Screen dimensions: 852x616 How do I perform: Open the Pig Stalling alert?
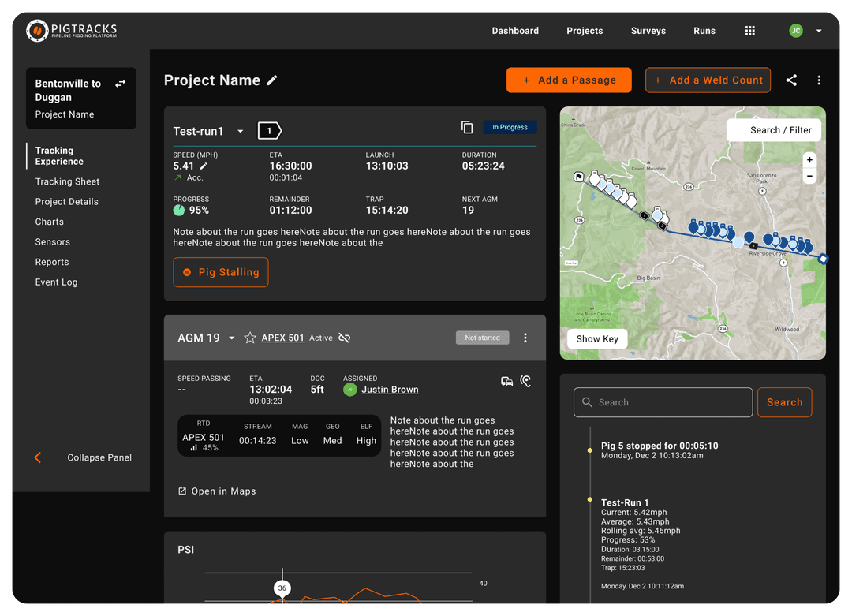220,272
